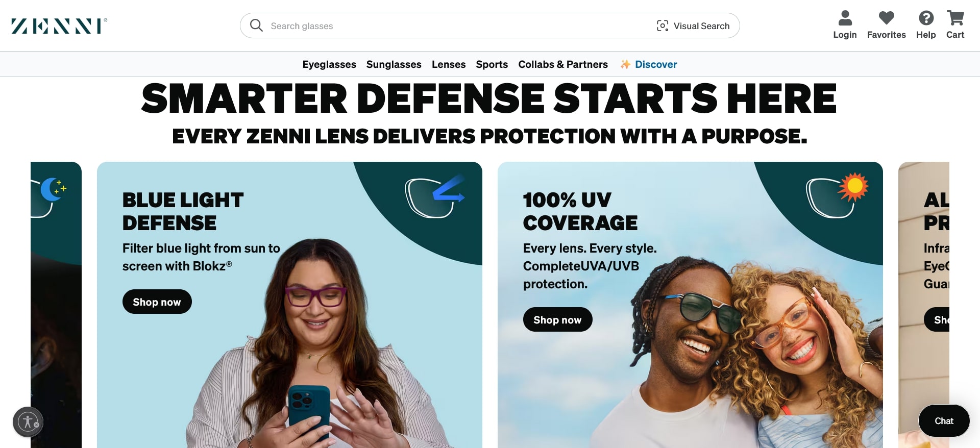Open the Sports menu
Screen dimensions: 980x448
pyautogui.click(x=492, y=64)
